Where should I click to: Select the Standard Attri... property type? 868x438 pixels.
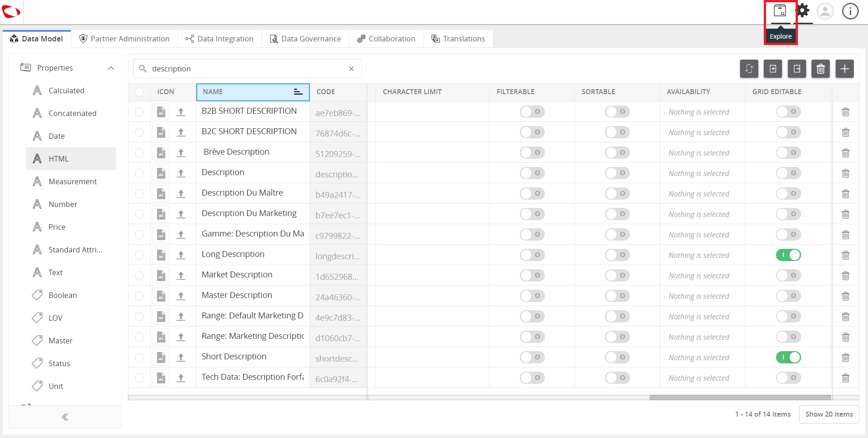coord(71,250)
